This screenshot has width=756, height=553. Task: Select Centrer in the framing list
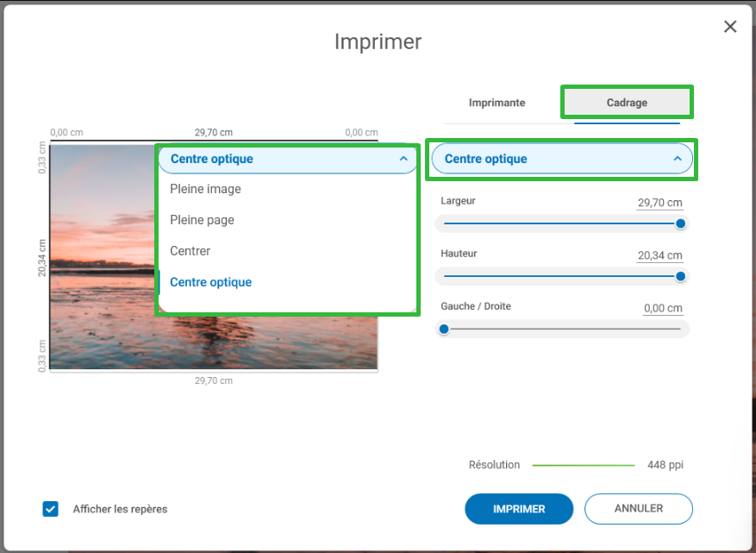pos(191,251)
